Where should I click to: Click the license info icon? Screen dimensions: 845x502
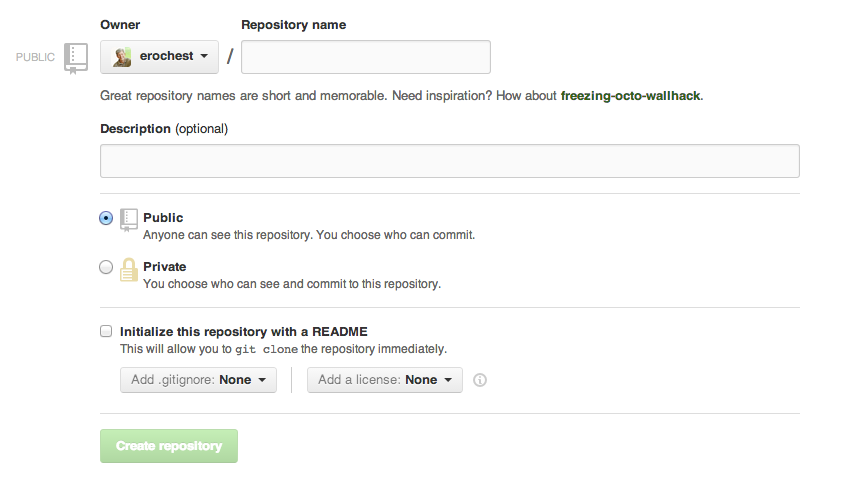480,380
